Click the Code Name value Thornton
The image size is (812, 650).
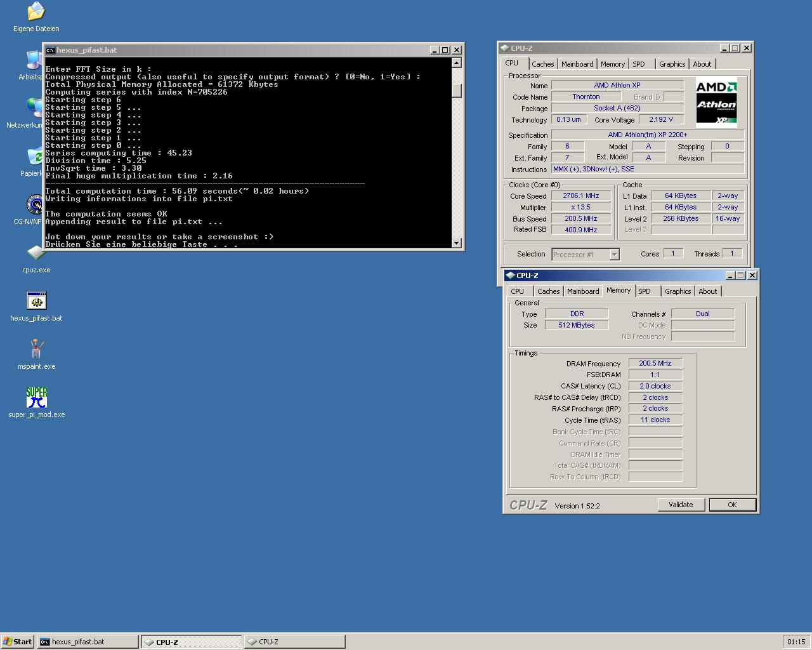[586, 97]
